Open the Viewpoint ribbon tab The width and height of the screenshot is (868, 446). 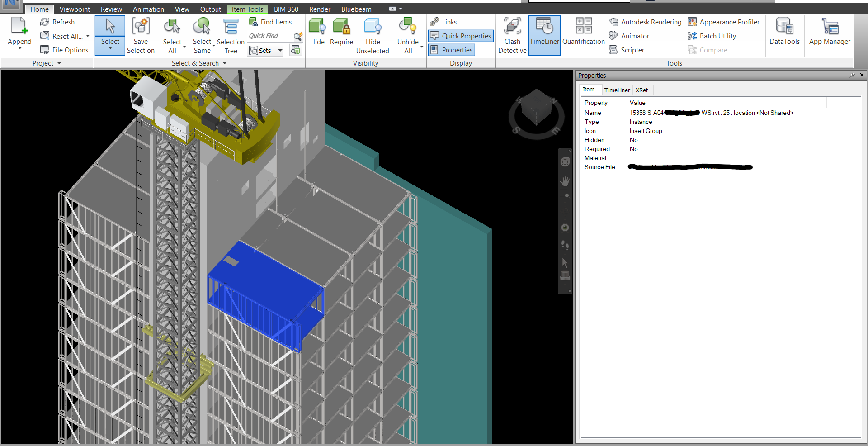pyautogui.click(x=75, y=9)
